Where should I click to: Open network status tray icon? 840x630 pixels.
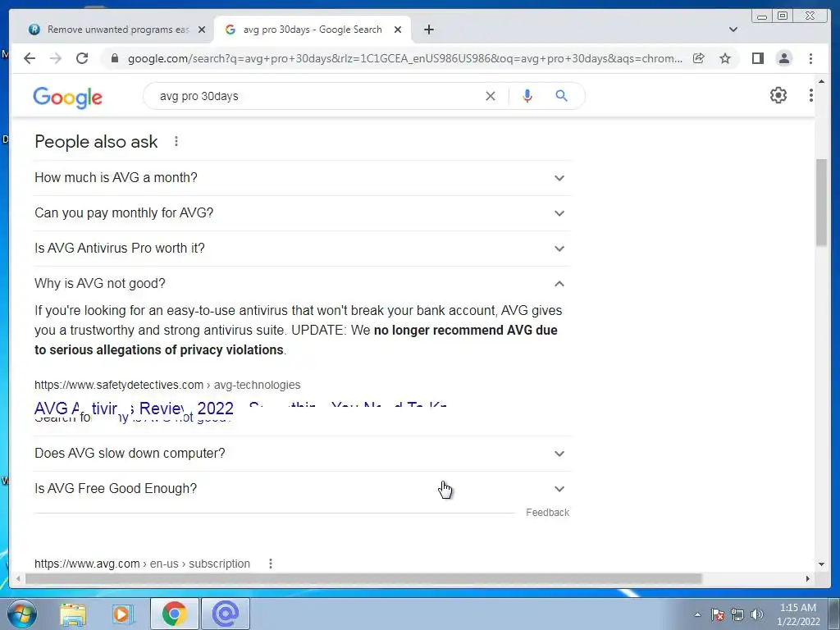737,614
